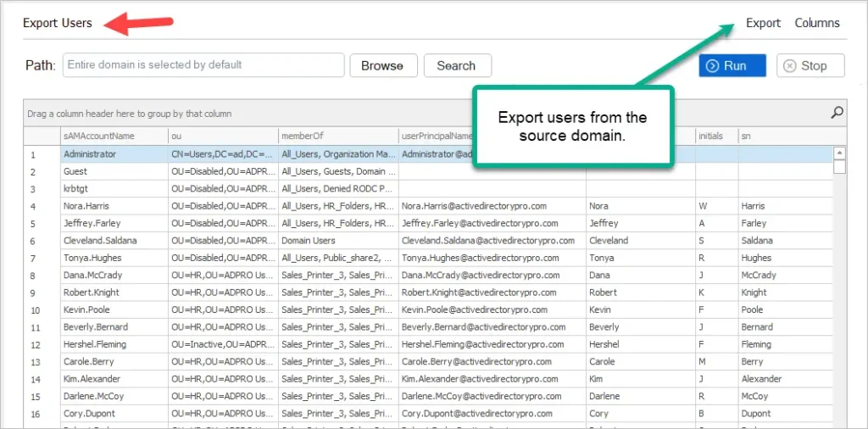
Task: Click the All_Users, Denied RODC memberOf cell
Action: 338,189
